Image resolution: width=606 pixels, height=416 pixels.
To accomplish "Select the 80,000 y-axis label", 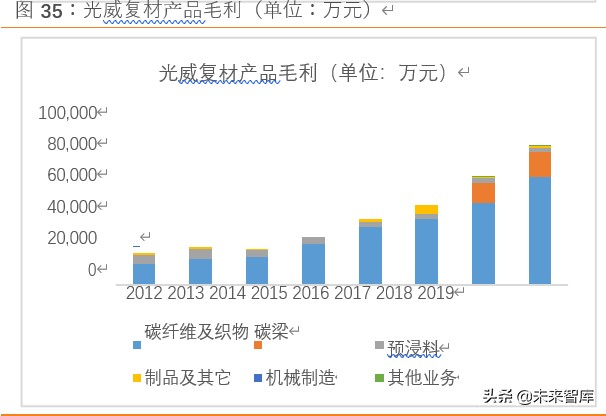I will (x=72, y=144).
